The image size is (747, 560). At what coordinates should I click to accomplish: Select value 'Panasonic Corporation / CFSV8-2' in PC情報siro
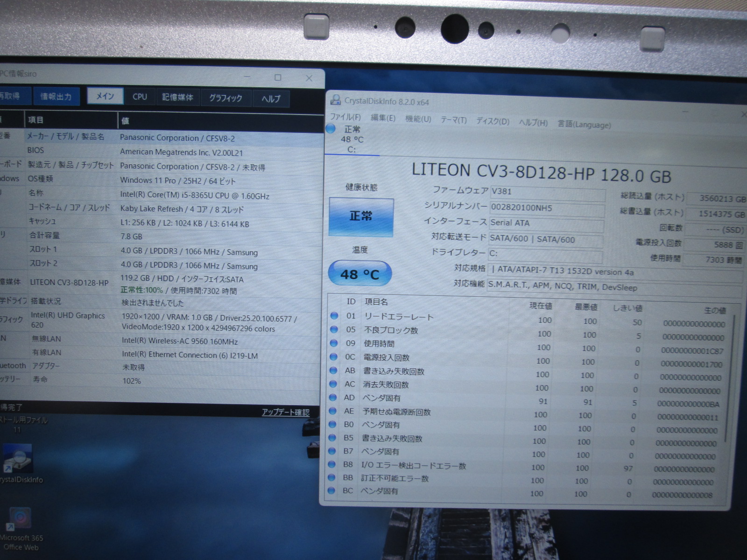pos(177,138)
